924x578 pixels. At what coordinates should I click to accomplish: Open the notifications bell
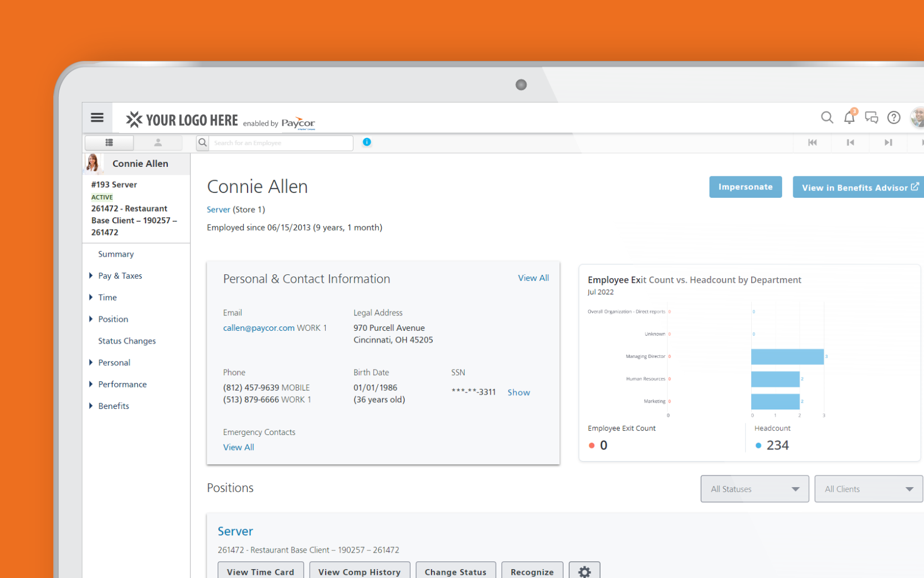click(849, 117)
